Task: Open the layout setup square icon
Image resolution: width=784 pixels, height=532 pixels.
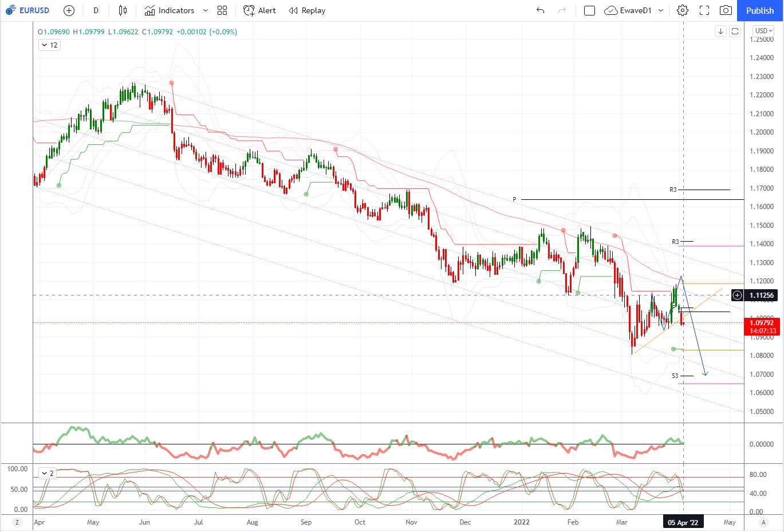Action: coord(589,10)
